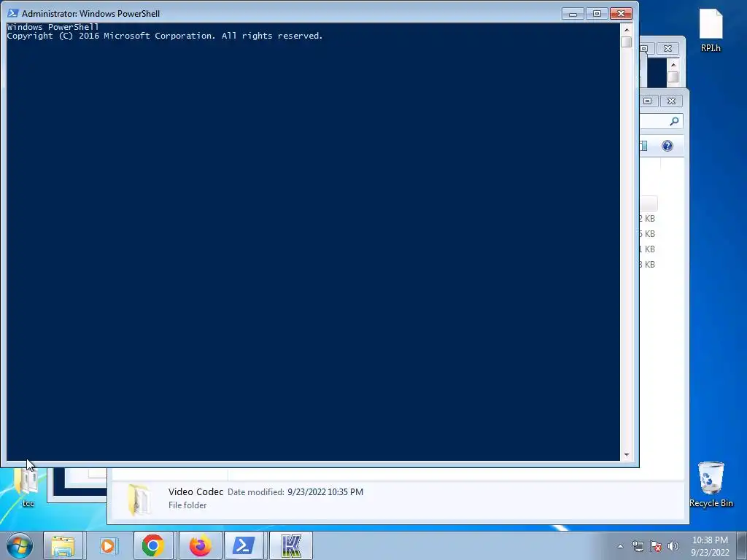Screen dimensions: 747x560
Task: Select the Video Codec folder icon in details pane
Action: coord(139,499)
